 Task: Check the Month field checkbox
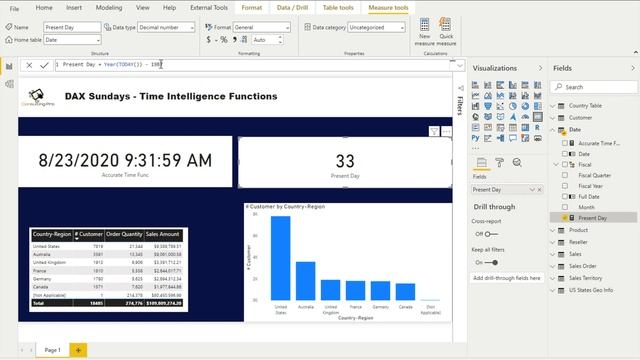(x=565, y=207)
